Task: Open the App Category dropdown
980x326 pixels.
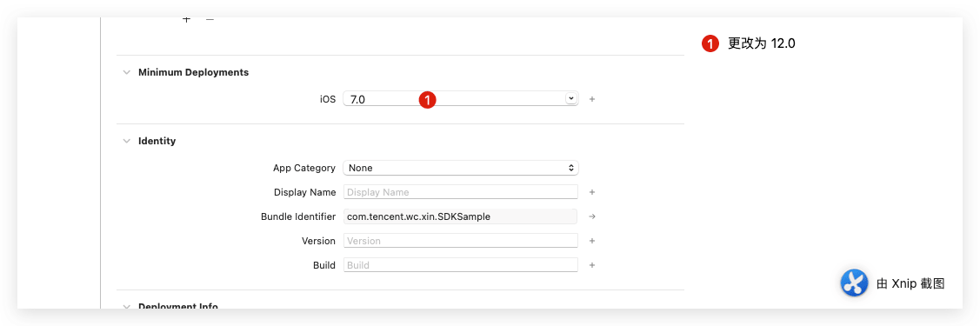Action: point(461,168)
